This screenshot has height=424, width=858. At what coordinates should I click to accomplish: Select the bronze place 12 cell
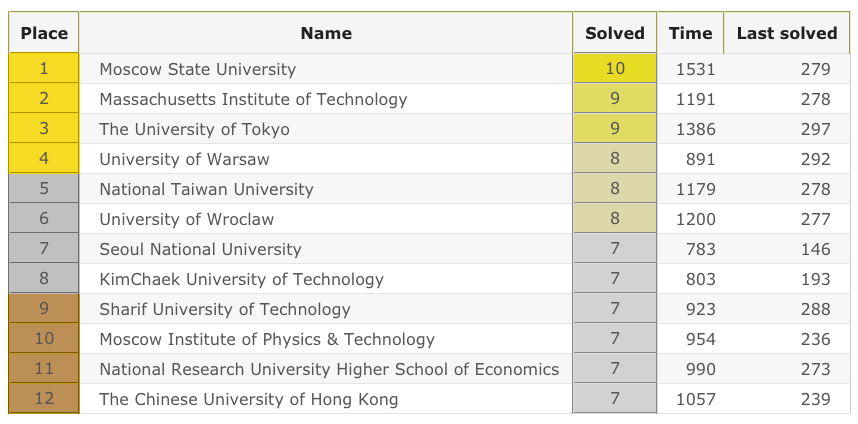coord(44,399)
